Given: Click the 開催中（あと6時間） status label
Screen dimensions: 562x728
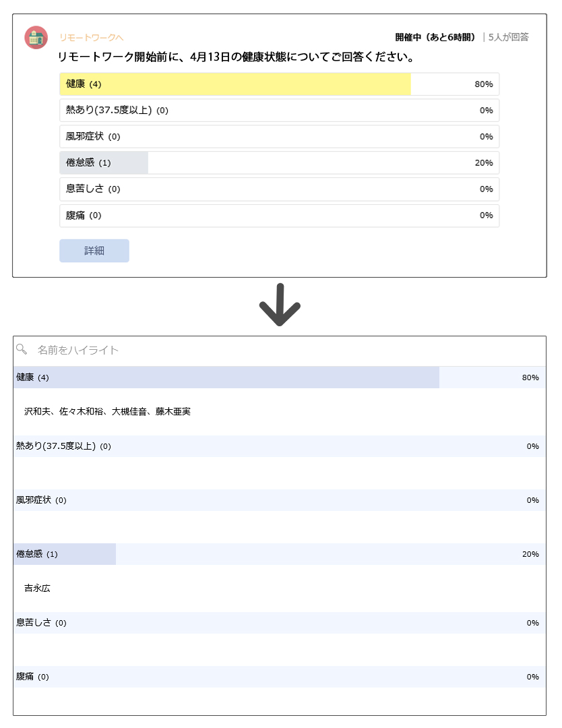Looking at the screenshot, I should tap(435, 37).
